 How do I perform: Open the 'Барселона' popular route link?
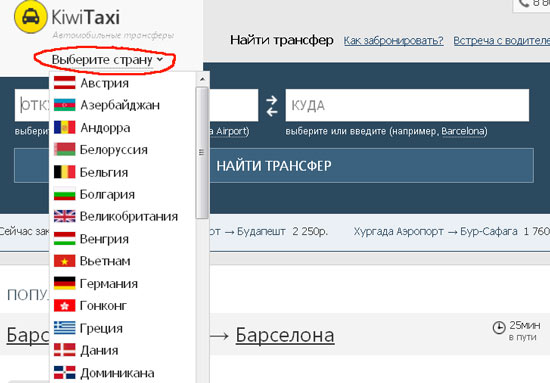285,335
